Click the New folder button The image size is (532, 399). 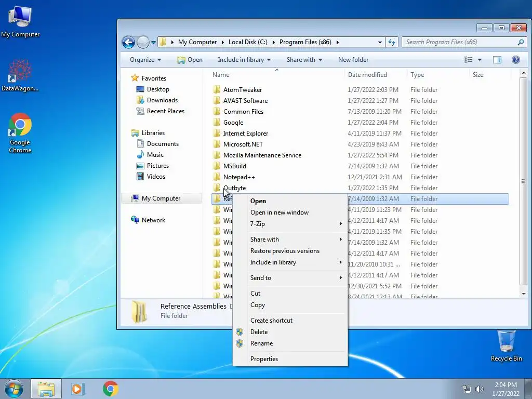point(353,60)
